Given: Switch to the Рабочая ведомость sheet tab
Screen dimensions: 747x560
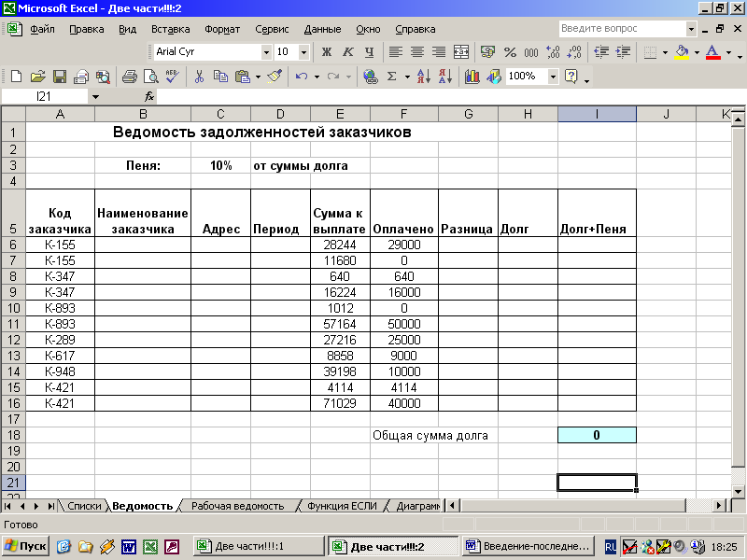Looking at the screenshot, I should click(238, 506).
